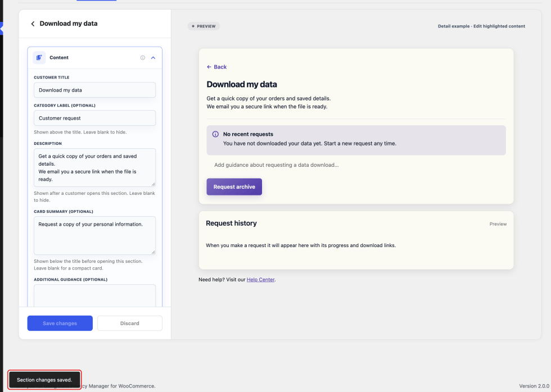Open the Help Center link
The height and width of the screenshot is (392, 551).
click(260, 280)
